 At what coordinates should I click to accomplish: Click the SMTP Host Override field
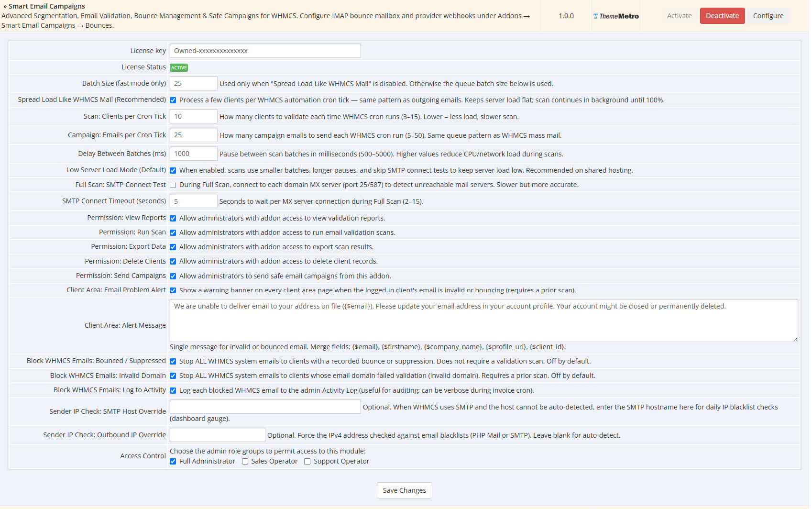(265, 407)
